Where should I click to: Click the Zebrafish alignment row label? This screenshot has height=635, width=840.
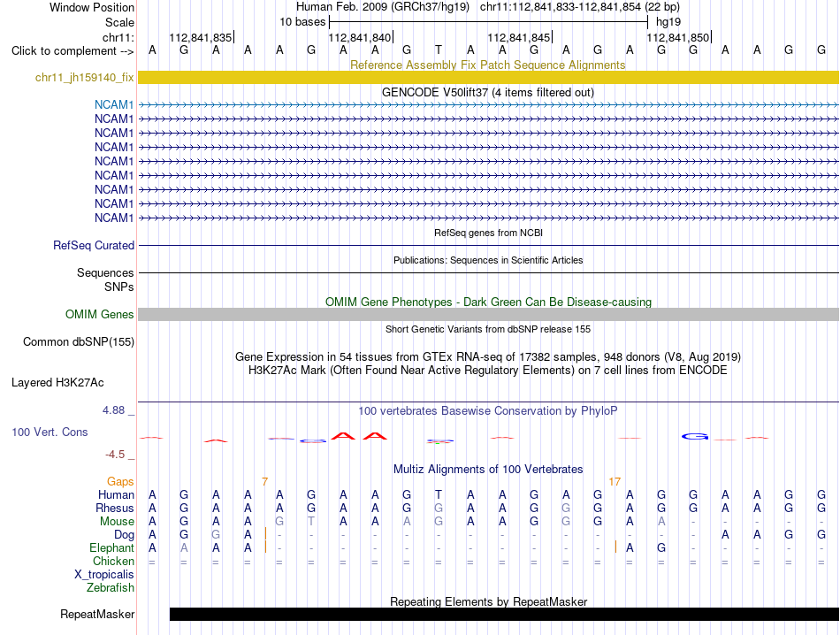click(110, 588)
